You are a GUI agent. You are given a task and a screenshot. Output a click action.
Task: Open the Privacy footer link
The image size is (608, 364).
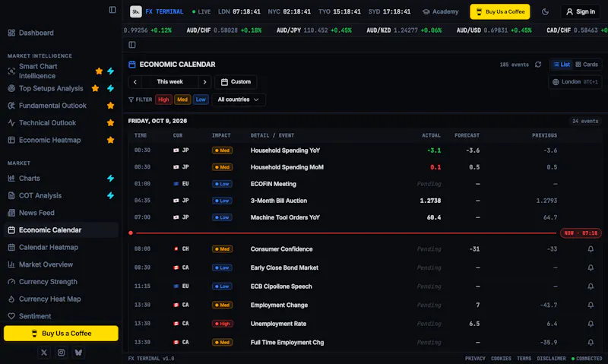475,359
